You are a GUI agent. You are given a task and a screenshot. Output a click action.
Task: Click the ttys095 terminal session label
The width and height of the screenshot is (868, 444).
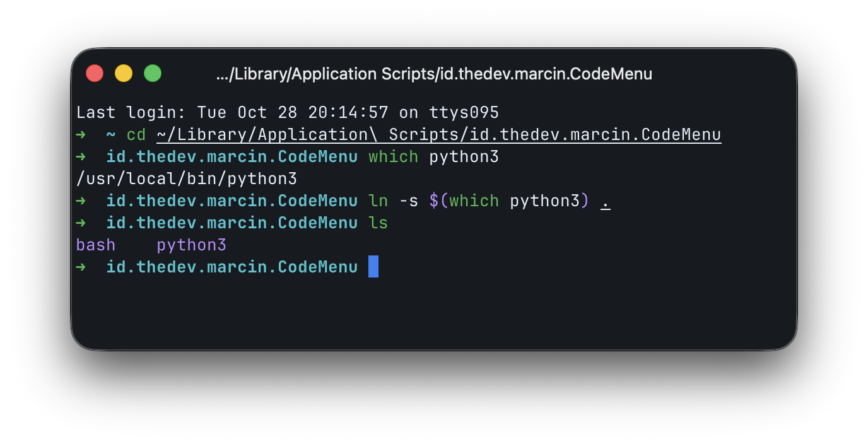click(x=464, y=112)
